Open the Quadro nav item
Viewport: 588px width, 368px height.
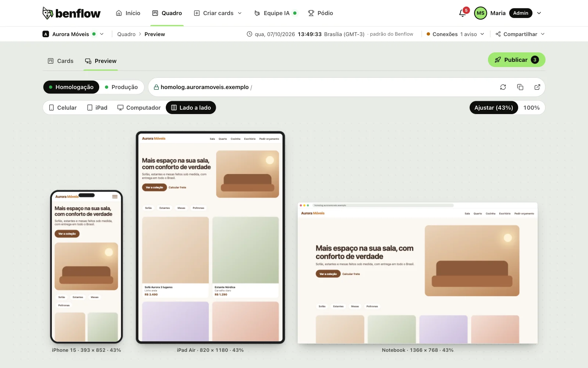pyautogui.click(x=167, y=13)
